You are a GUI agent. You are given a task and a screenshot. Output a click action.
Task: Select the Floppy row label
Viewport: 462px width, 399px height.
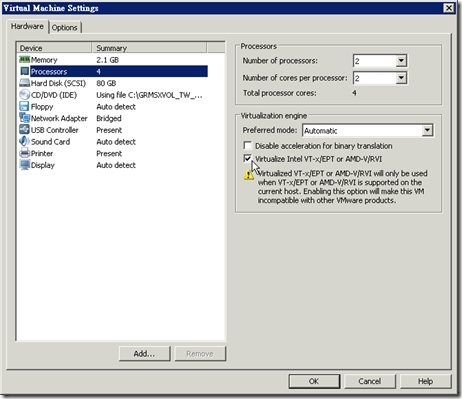pos(42,107)
